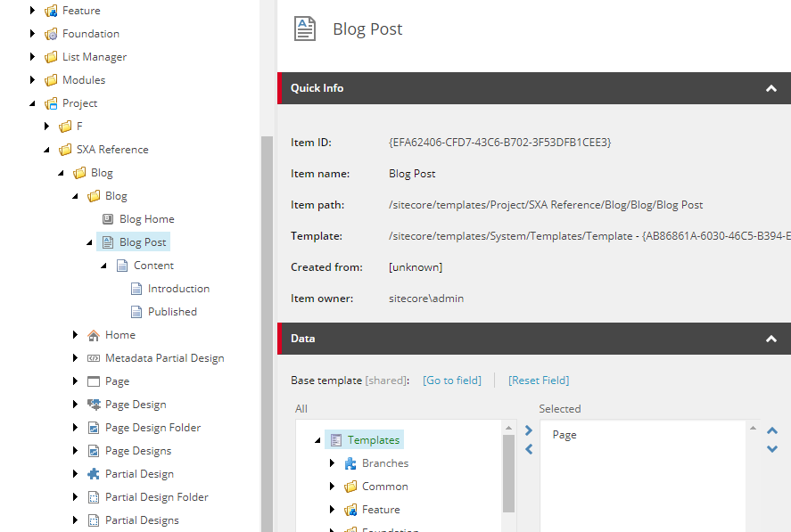791x532 pixels.
Task: Expand the Foundation node in content tree
Action: (32, 34)
